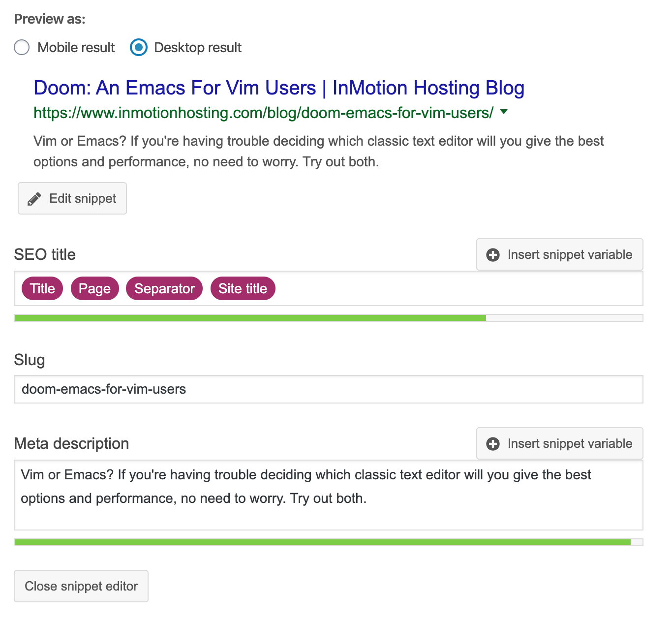672x623 pixels.
Task: Click the plus icon beside SEO title
Action: point(492,255)
